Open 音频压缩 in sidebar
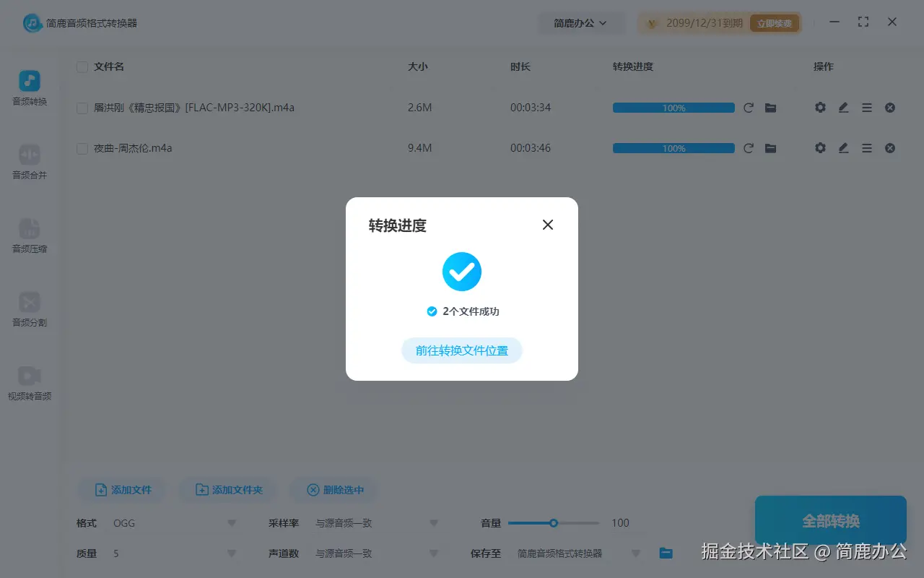 point(30,236)
